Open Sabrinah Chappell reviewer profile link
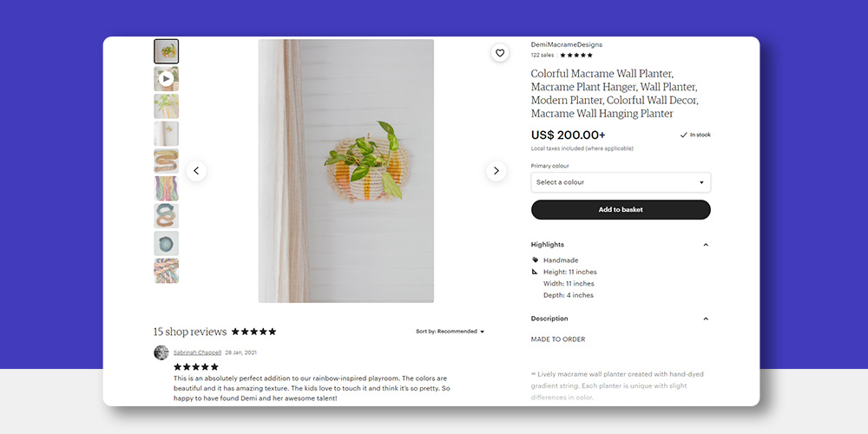Screen dimensions: 868x434 (197, 352)
